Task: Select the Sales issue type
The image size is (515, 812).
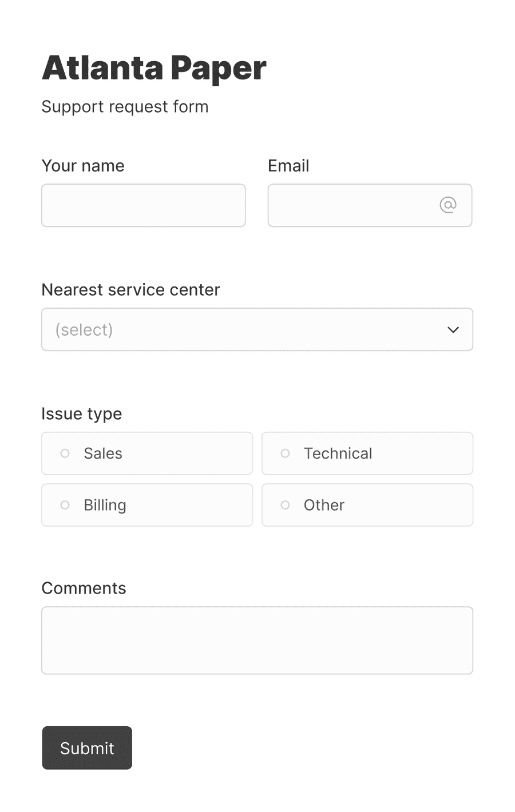Action: (x=147, y=453)
